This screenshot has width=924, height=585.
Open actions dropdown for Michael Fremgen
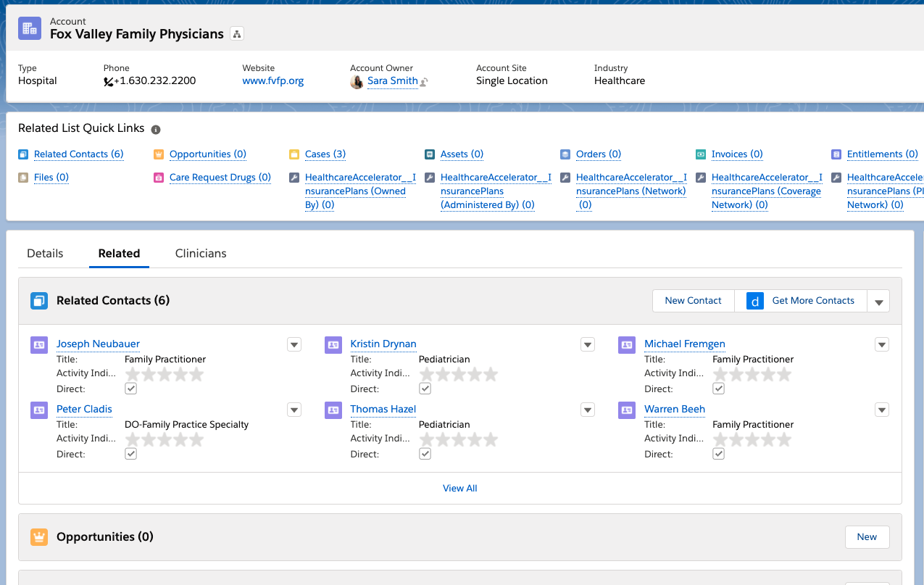point(882,345)
